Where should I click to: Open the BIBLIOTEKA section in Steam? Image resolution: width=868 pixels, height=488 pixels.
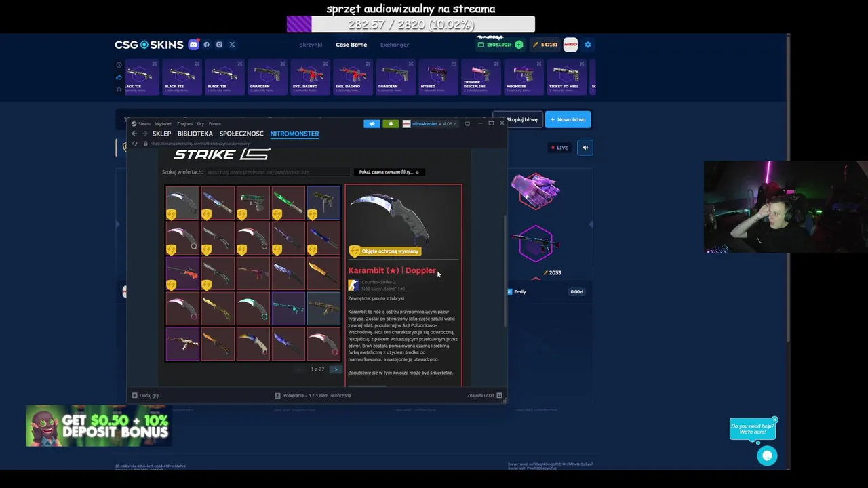click(x=195, y=134)
